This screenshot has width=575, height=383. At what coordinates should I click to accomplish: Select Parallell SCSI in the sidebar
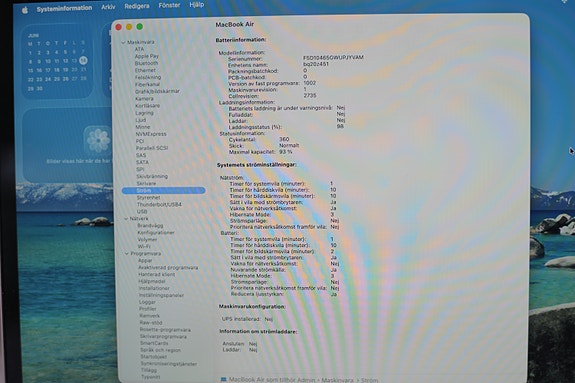coord(152,148)
